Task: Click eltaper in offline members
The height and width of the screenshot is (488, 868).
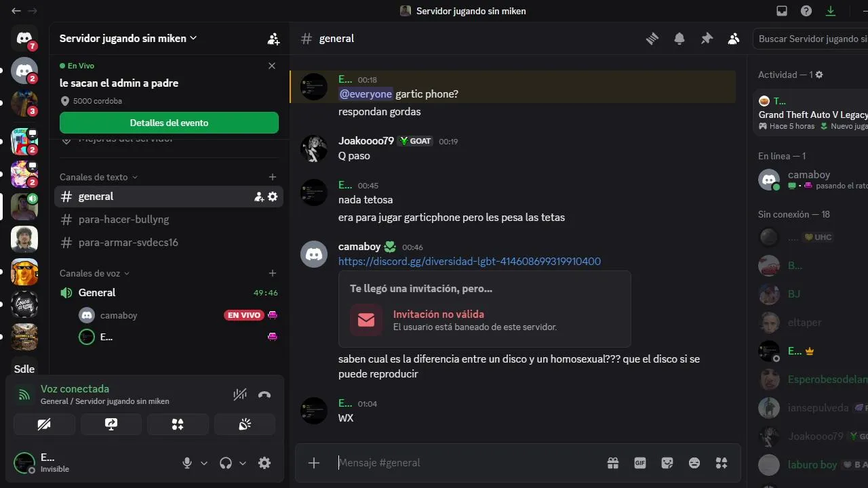Action: (x=810, y=323)
